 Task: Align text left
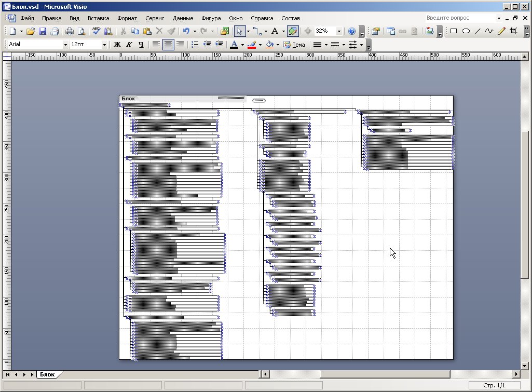[156, 45]
